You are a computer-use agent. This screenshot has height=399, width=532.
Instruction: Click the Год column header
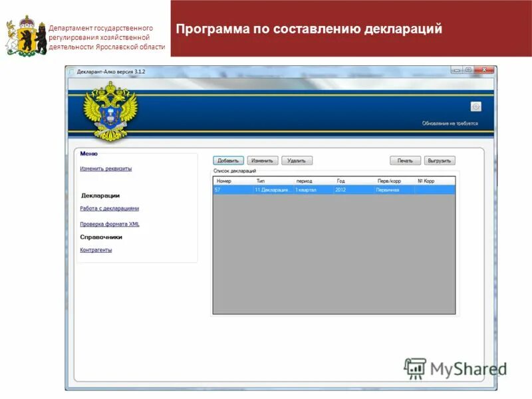(341, 180)
